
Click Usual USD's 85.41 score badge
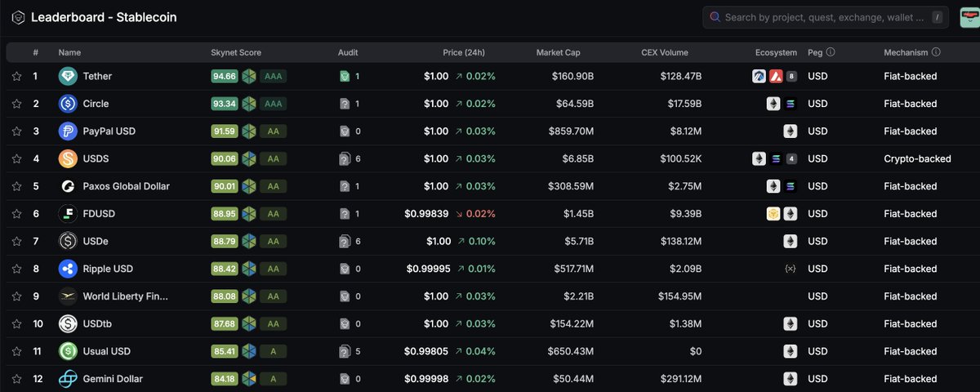coord(224,351)
